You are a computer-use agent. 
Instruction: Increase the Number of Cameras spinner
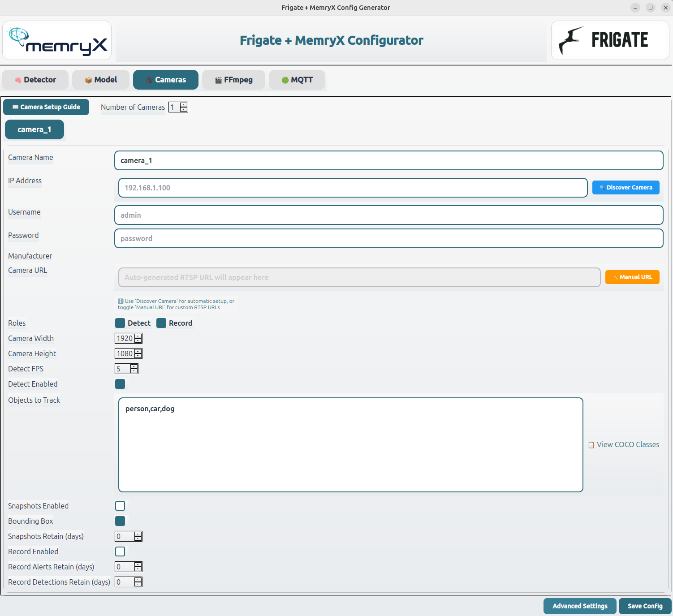(x=184, y=105)
